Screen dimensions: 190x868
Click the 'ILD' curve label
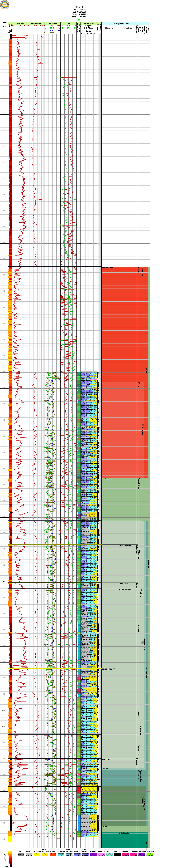pyautogui.click(x=36, y=26)
